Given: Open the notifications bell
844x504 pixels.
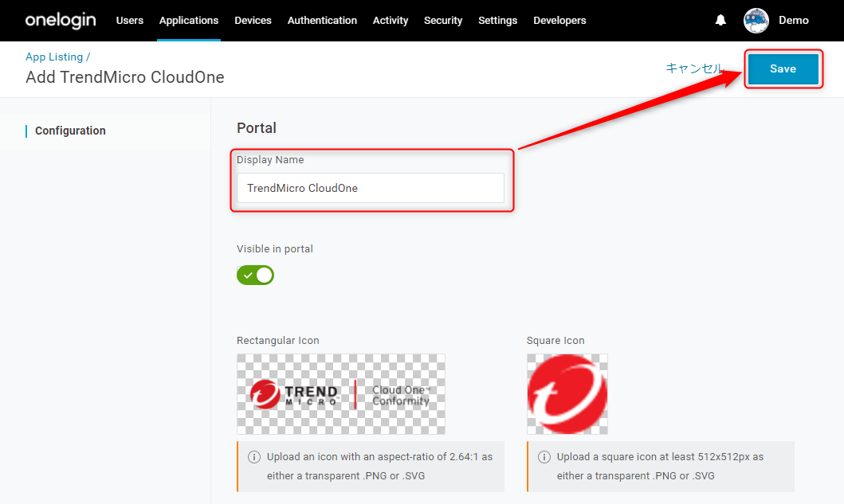Looking at the screenshot, I should coord(720,21).
